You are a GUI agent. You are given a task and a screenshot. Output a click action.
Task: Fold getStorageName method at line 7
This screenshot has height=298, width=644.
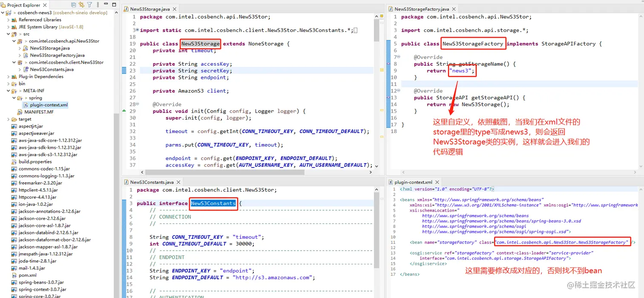(x=398, y=57)
